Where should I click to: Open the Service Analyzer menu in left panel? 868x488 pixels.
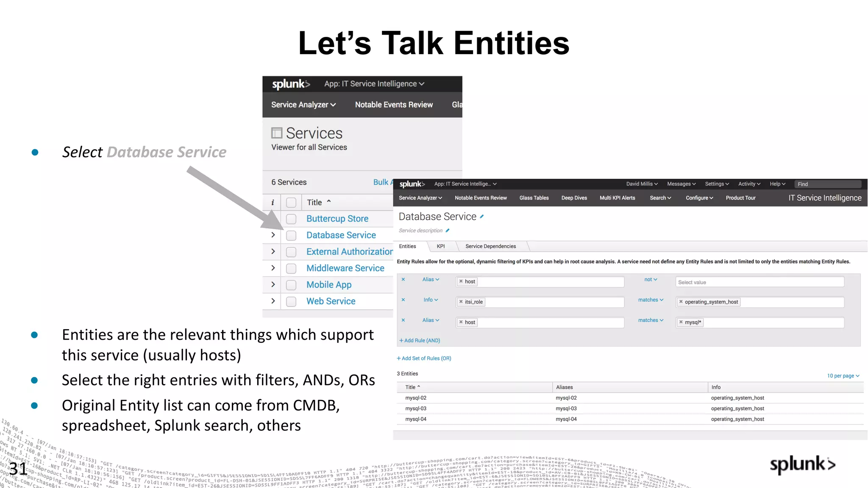(303, 105)
